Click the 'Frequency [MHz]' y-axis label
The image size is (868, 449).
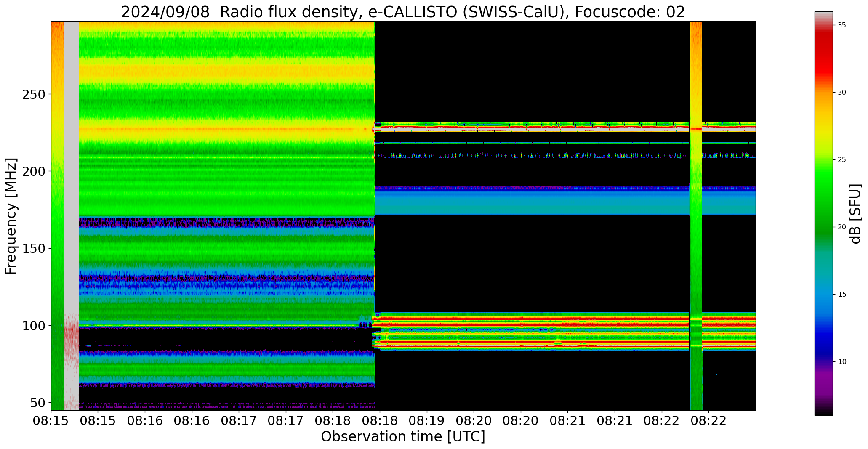pos(11,216)
